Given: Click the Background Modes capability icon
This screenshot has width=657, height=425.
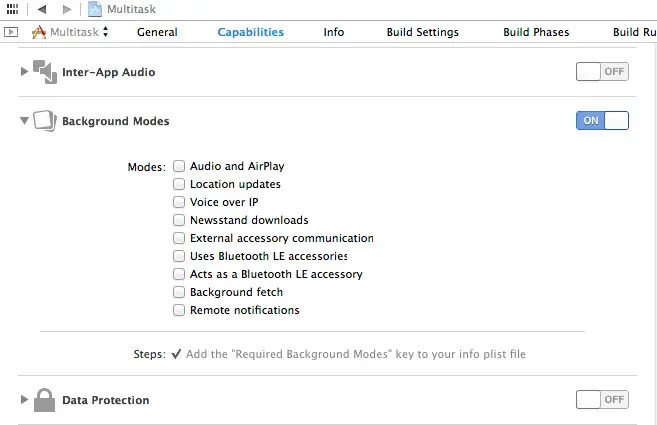Looking at the screenshot, I should pos(45,121).
